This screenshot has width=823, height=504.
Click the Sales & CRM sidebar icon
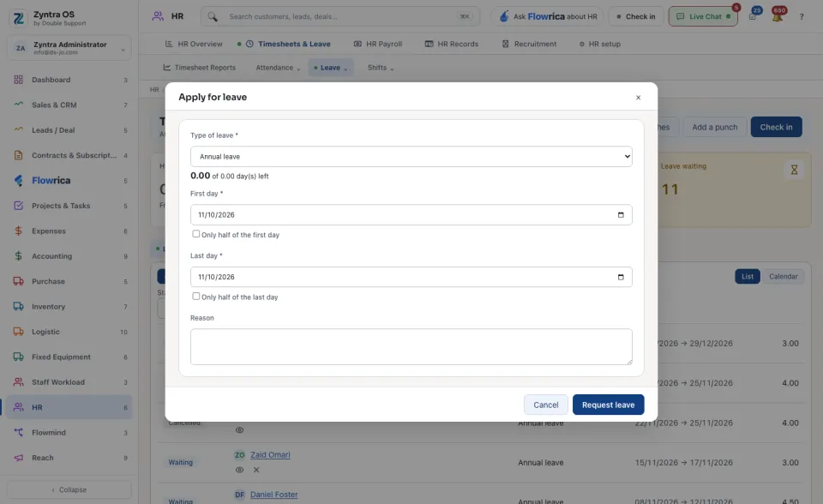tap(18, 105)
